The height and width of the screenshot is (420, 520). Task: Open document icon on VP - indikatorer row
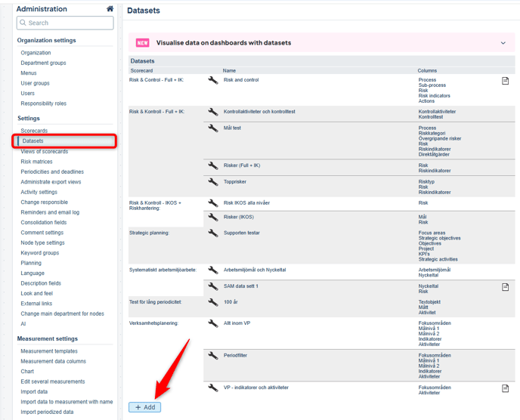pos(505,388)
